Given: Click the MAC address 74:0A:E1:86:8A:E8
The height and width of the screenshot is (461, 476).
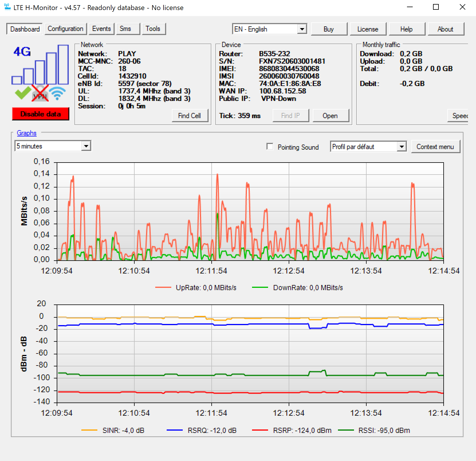Looking at the screenshot, I should 290,84.
